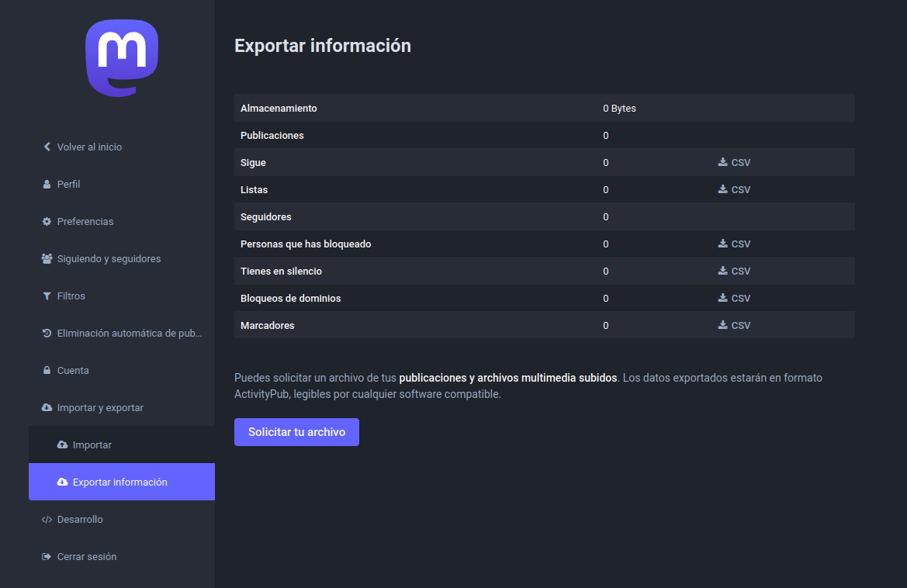907x588 pixels.
Task: Open the Perfil settings page
Action: point(68,185)
